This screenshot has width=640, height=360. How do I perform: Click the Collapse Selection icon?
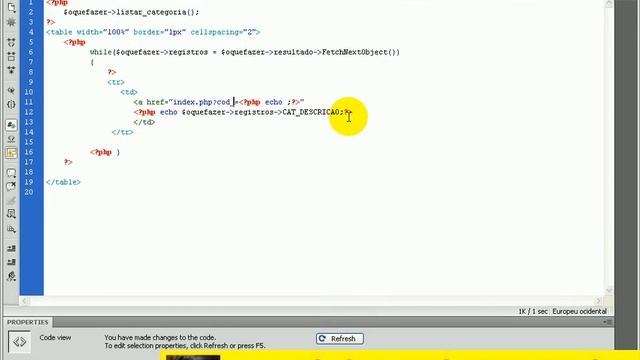(11, 56)
